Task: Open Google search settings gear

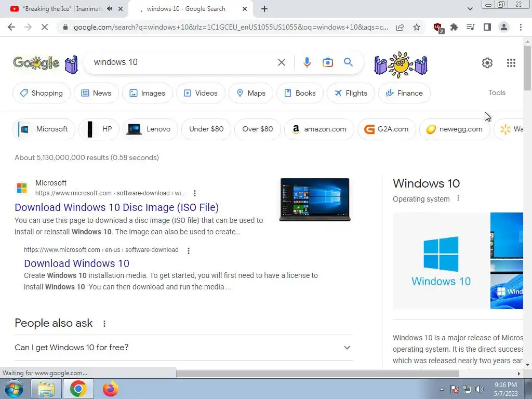Action: point(487,63)
